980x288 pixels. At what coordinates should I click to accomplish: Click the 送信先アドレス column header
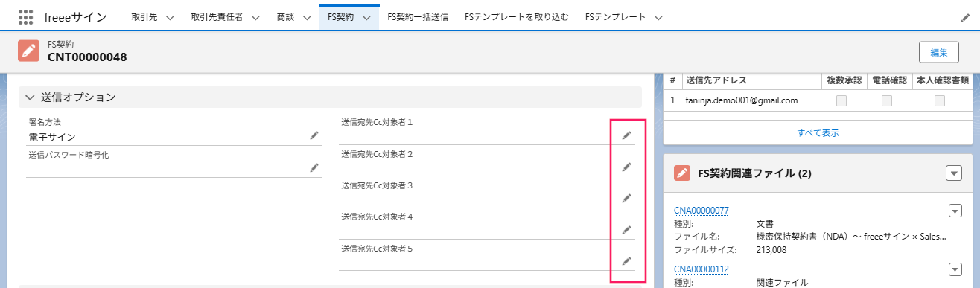click(x=716, y=80)
